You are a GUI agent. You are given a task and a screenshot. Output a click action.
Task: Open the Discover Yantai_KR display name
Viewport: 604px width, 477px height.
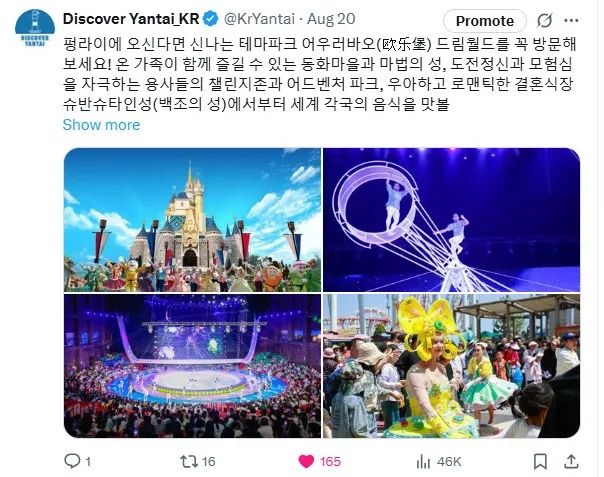click(131, 19)
